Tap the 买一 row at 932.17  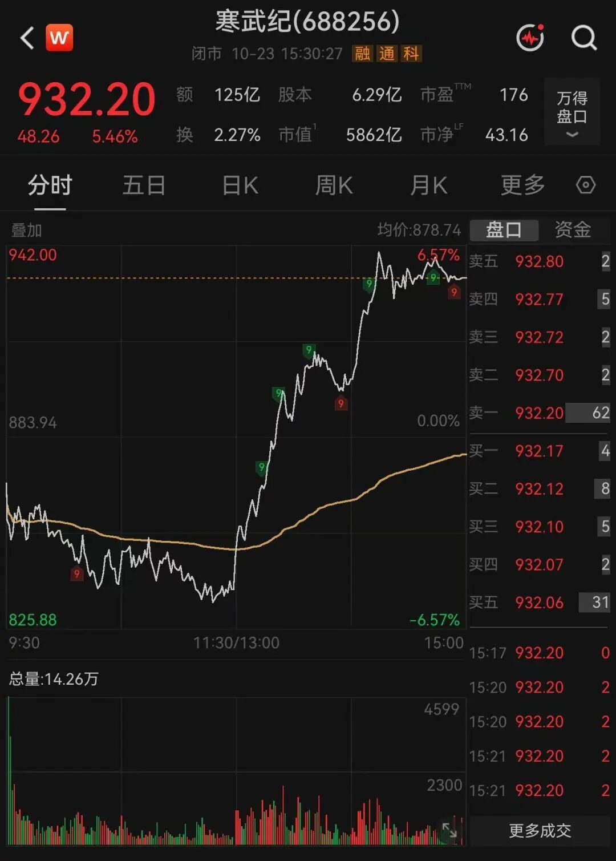pos(540,451)
